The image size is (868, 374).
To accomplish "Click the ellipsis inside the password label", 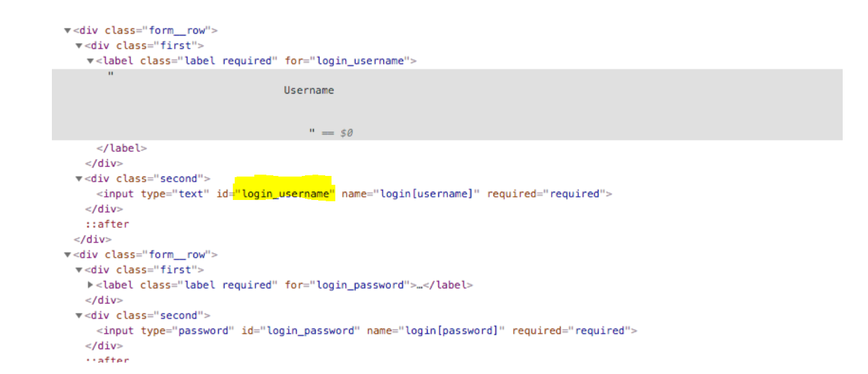I will [419, 285].
